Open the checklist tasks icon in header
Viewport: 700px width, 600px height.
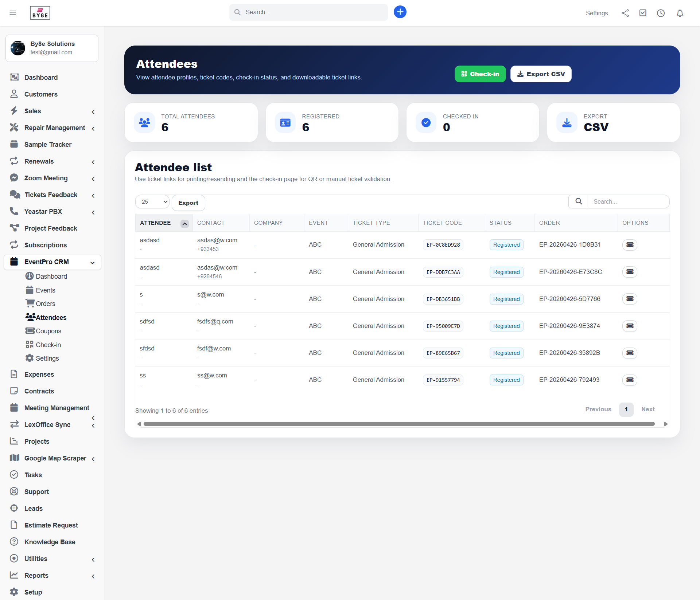643,13
